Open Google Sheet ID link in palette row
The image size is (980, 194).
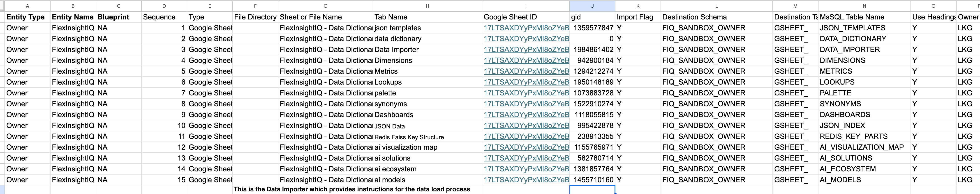[526, 93]
